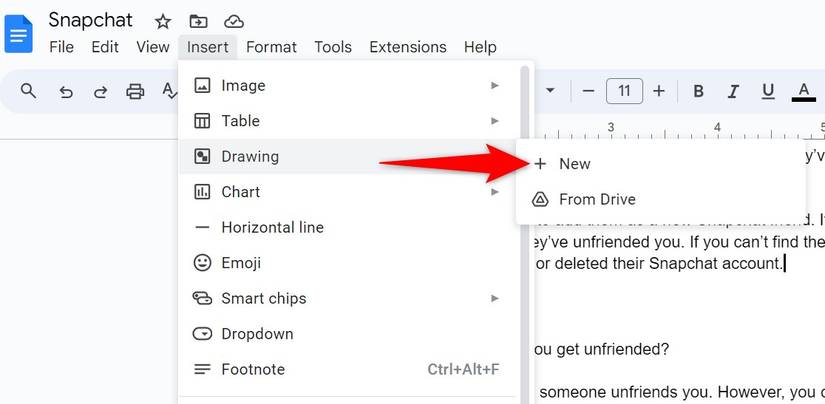
Task: Select New from Drawing submenu
Action: pyautogui.click(x=575, y=164)
